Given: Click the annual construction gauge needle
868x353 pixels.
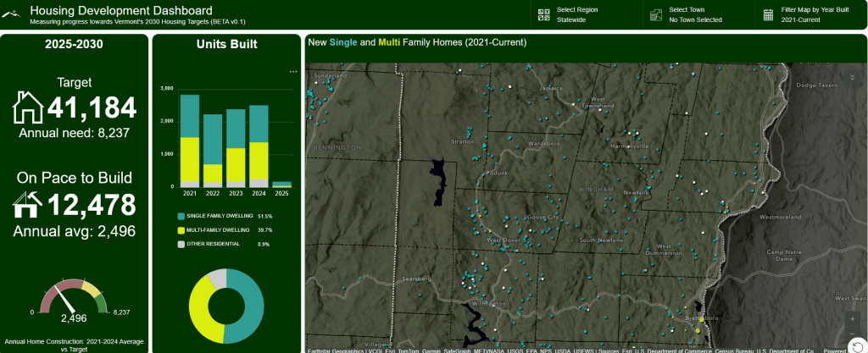Looking at the screenshot, I should [x=64, y=298].
